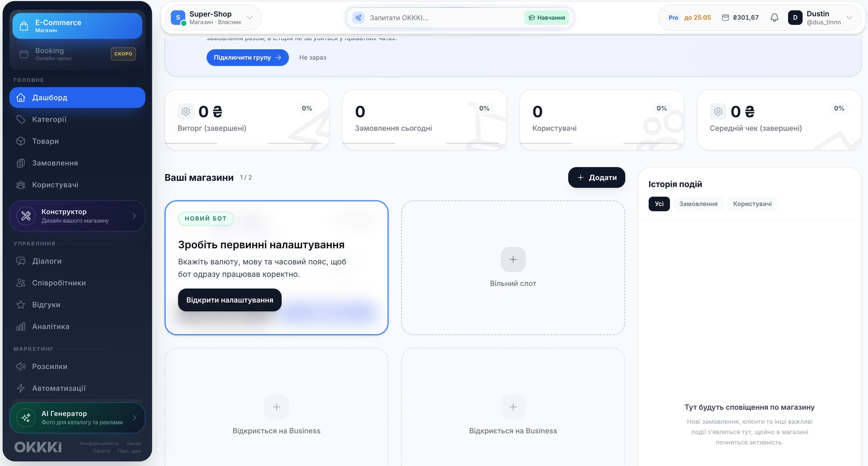Click the AI Генератор sparkle icon
Image resolution: width=868 pixels, height=466 pixels.
26,418
